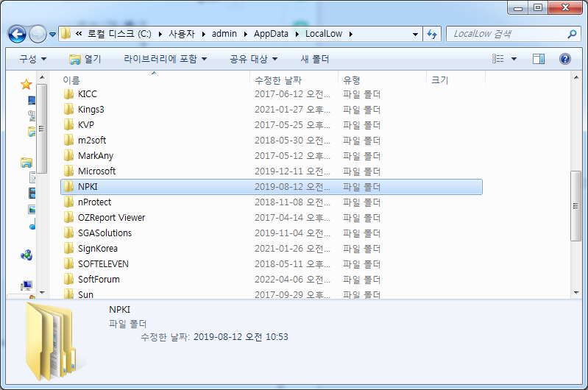Click the large NPKI folder thumbnail in details pane
Screen dimensions: 588x390
[x=51, y=342]
